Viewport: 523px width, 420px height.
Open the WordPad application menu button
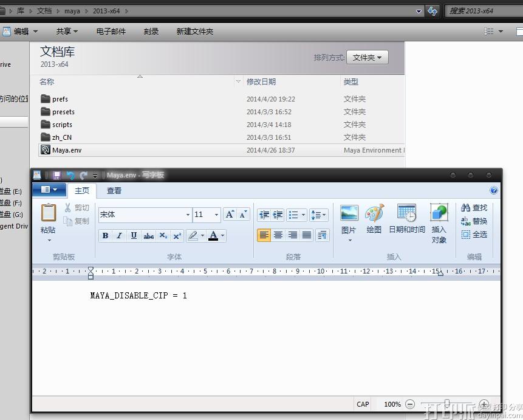(49, 190)
